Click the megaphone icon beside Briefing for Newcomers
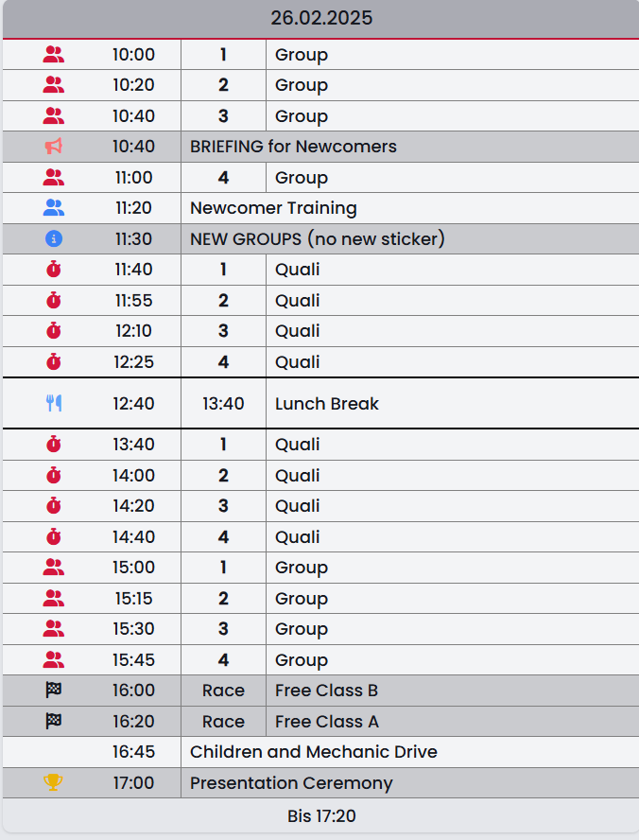Image resolution: width=639 pixels, height=840 pixels. click(x=54, y=147)
